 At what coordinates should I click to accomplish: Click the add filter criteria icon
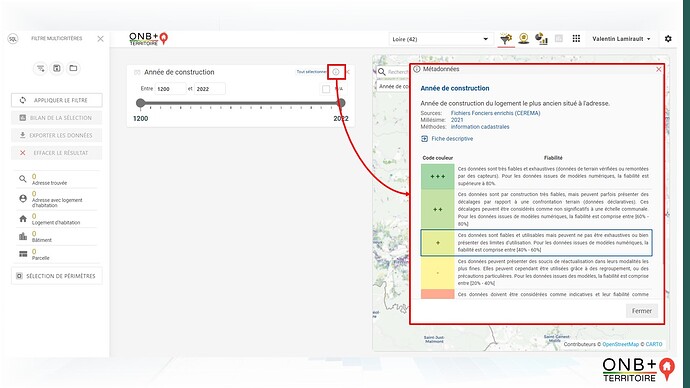tap(40, 68)
